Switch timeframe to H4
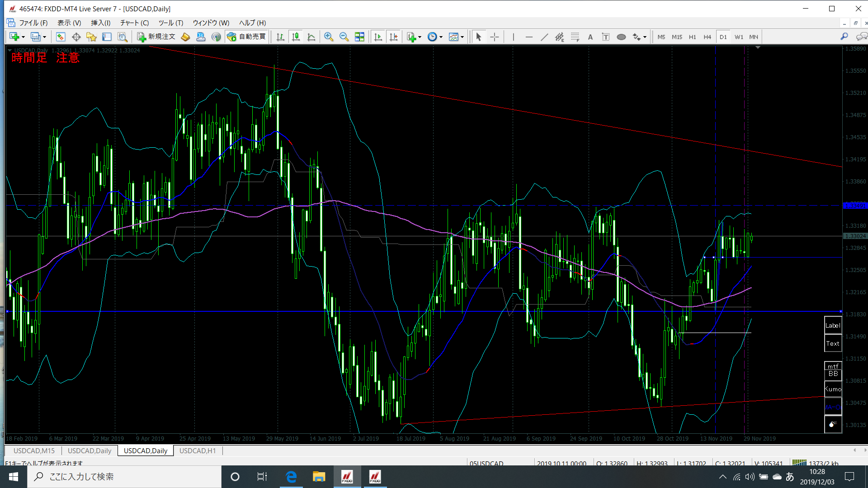This screenshot has height=488, width=868. (708, 37)
